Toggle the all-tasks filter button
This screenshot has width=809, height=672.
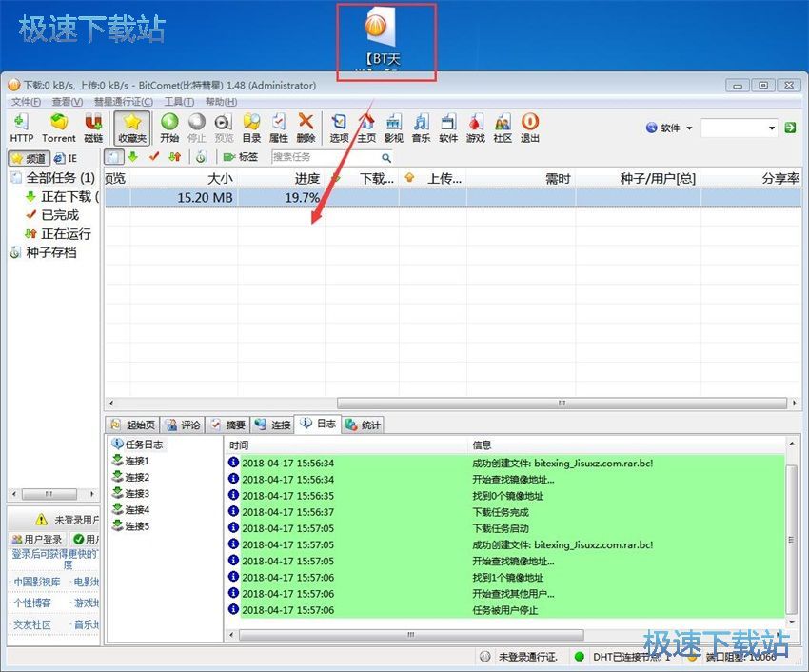[x=114, y=157]
